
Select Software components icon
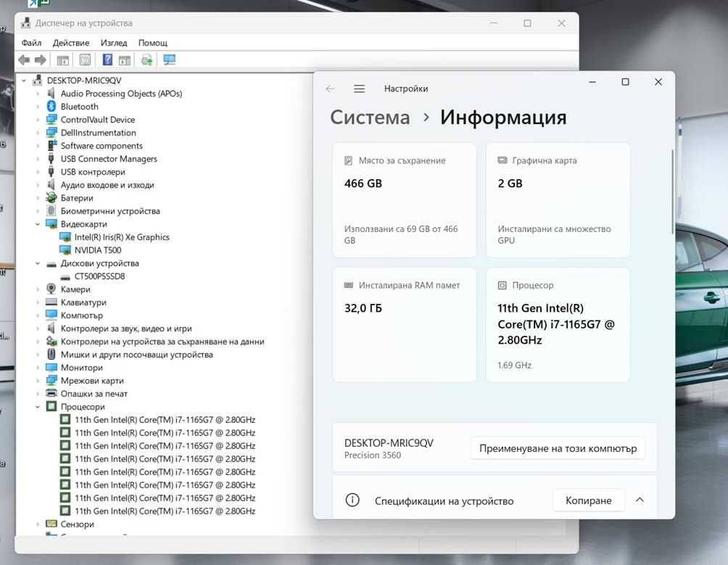tap(51, 145)
